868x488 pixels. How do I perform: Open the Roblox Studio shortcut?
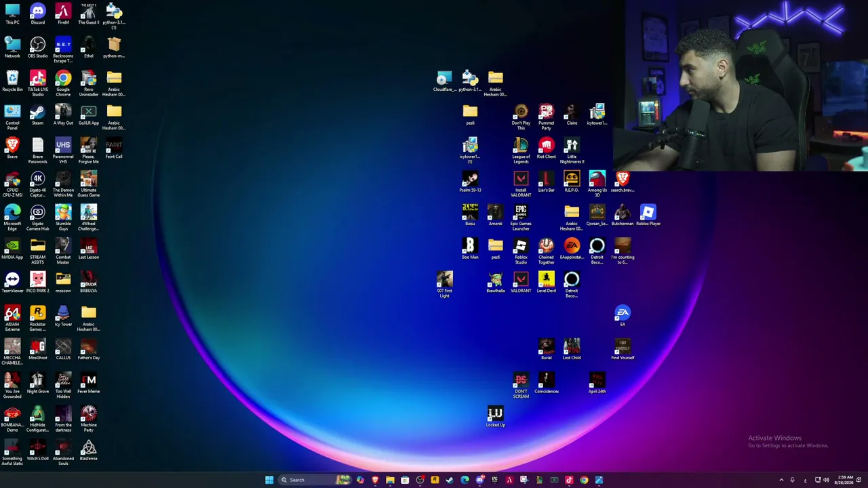[521, 251]
